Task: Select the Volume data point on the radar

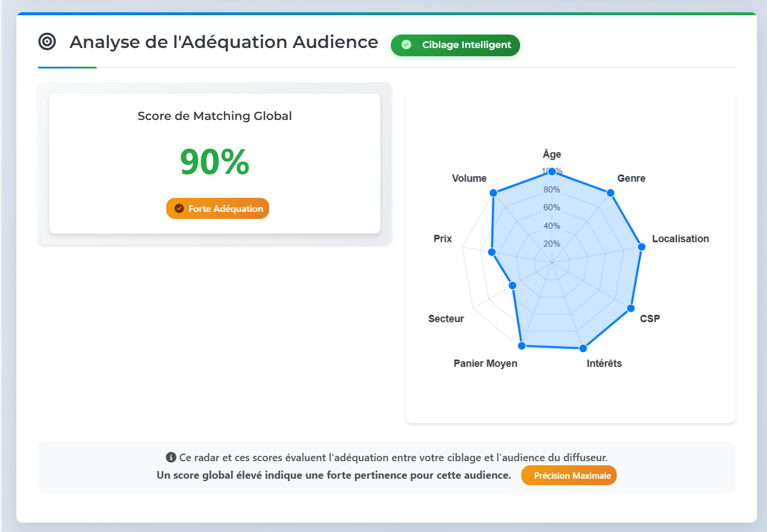Action: 493,192
